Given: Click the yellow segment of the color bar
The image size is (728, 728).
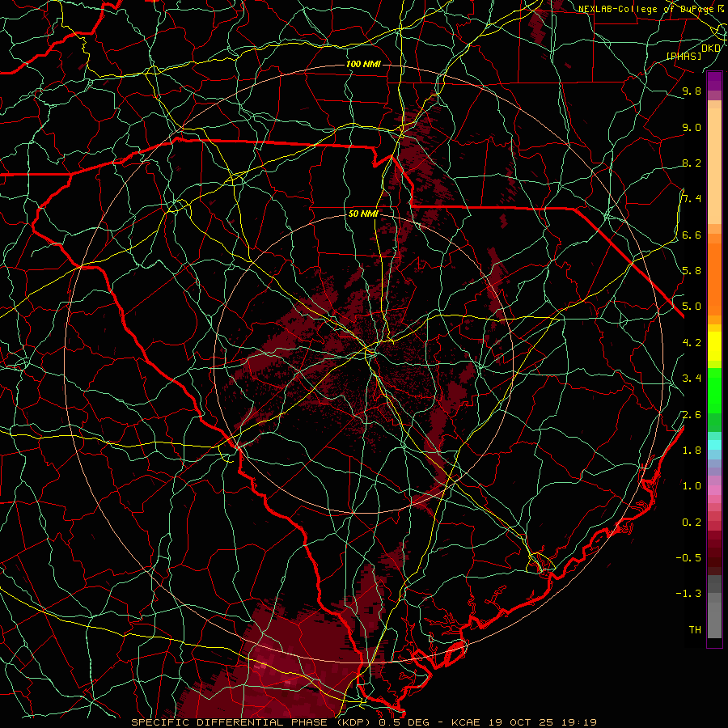Looking at the screenshot, I should click(714, 346).
